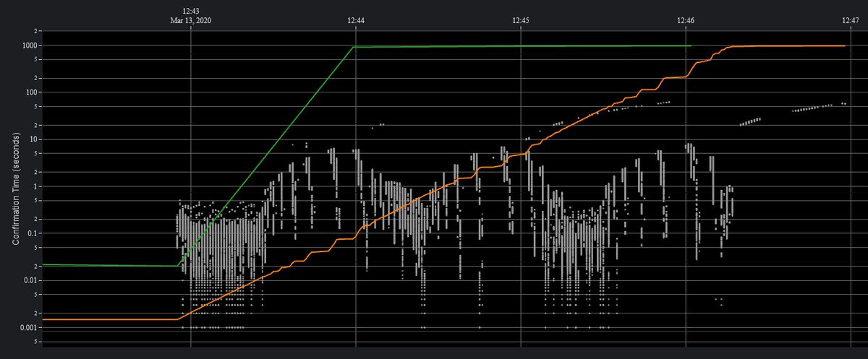Click the 0.1 y-axis tick label

(x=33, y=233)
